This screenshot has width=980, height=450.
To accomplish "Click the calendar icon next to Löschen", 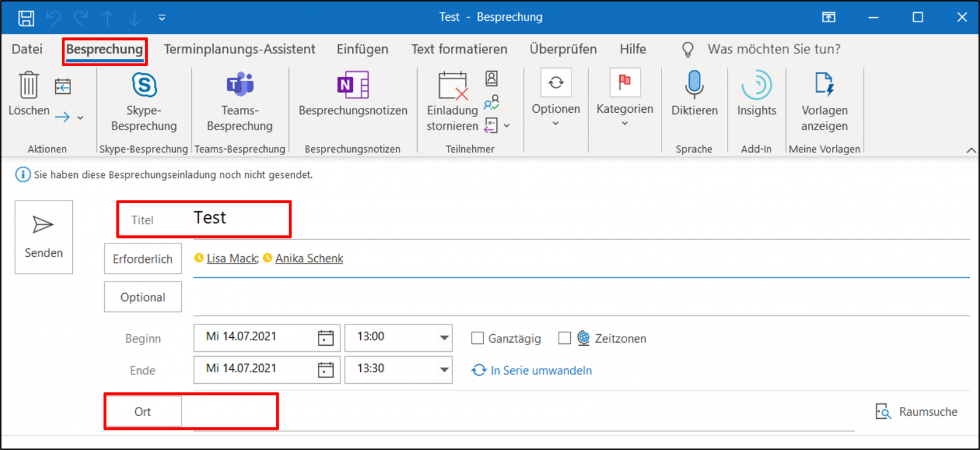I will 63,86.
